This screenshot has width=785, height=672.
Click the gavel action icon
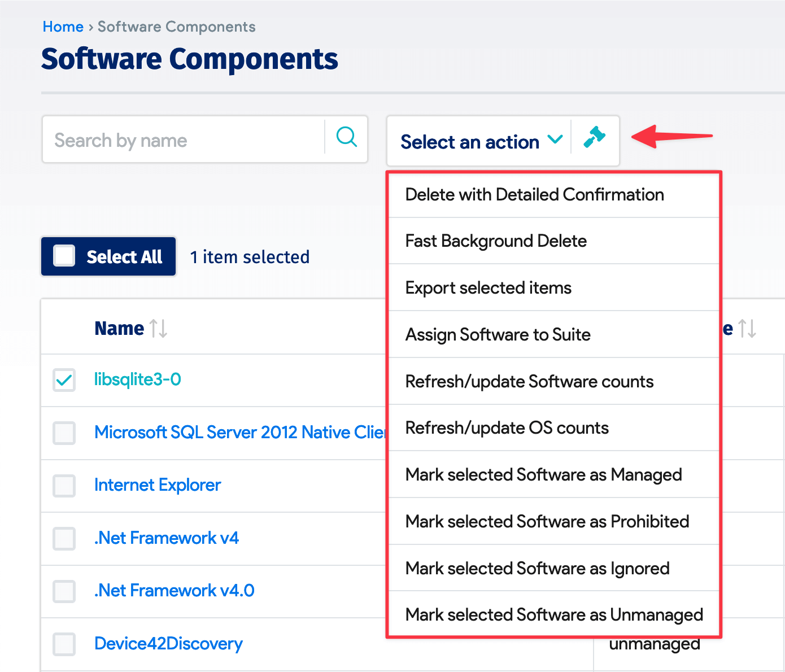594,137
